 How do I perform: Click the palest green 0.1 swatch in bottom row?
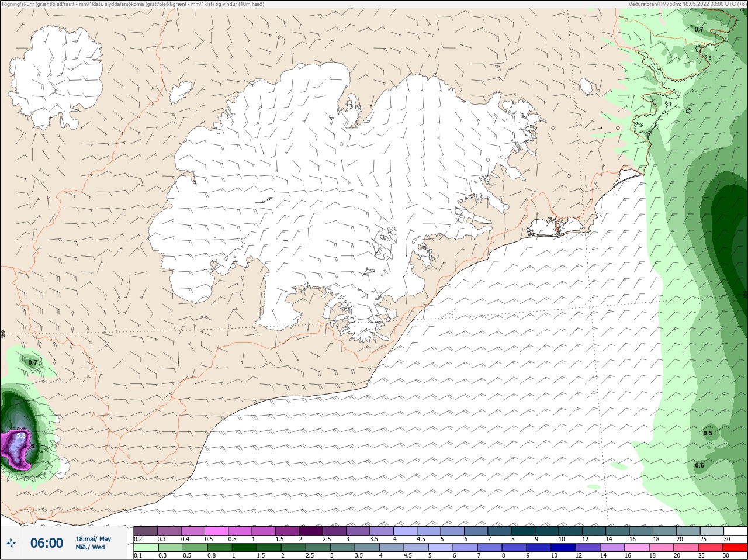coord(146,548)
